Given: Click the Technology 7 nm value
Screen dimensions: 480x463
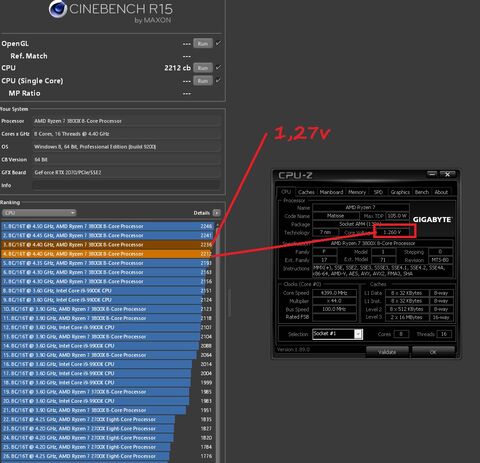Looking at the screenshot, I should pos(325,232).
